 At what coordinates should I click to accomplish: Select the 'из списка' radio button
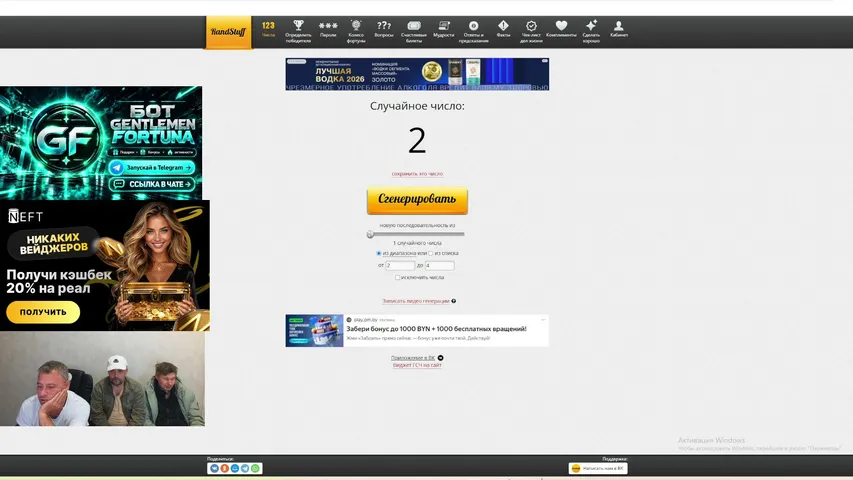(x=430, y=254)
